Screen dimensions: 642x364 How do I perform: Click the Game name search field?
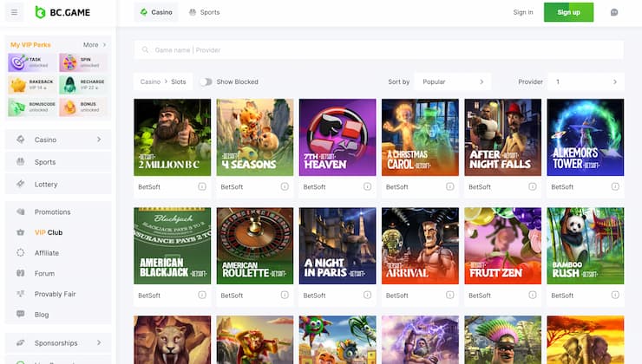tap(379, 50)
